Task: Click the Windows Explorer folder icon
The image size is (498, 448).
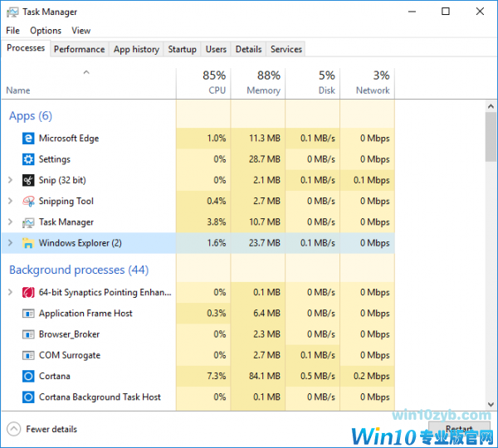Action: pos(28,243)
